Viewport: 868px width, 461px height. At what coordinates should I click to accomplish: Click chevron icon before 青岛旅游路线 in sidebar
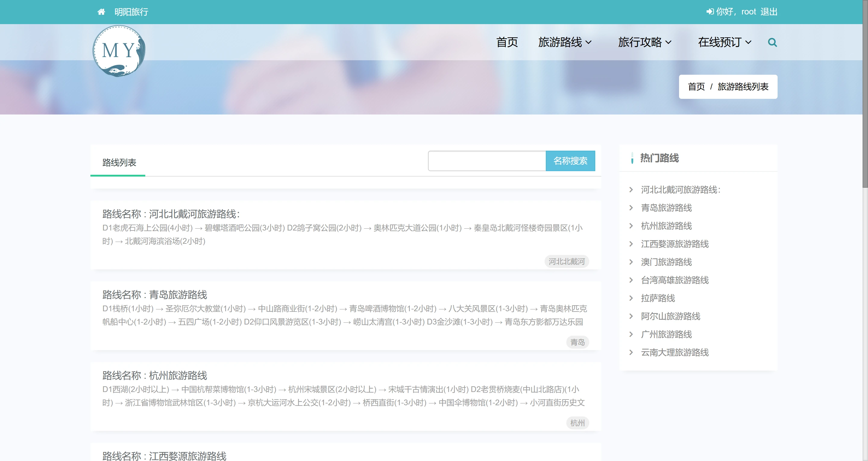click(x=631, y=208)
